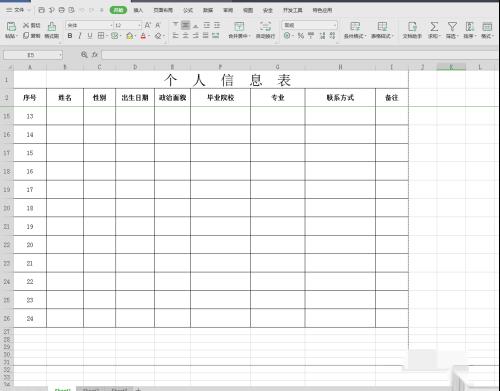The width and height of the screenshot is (500, 391).
Task: Open the font name dropdown
Action: (x=111, y=25)
